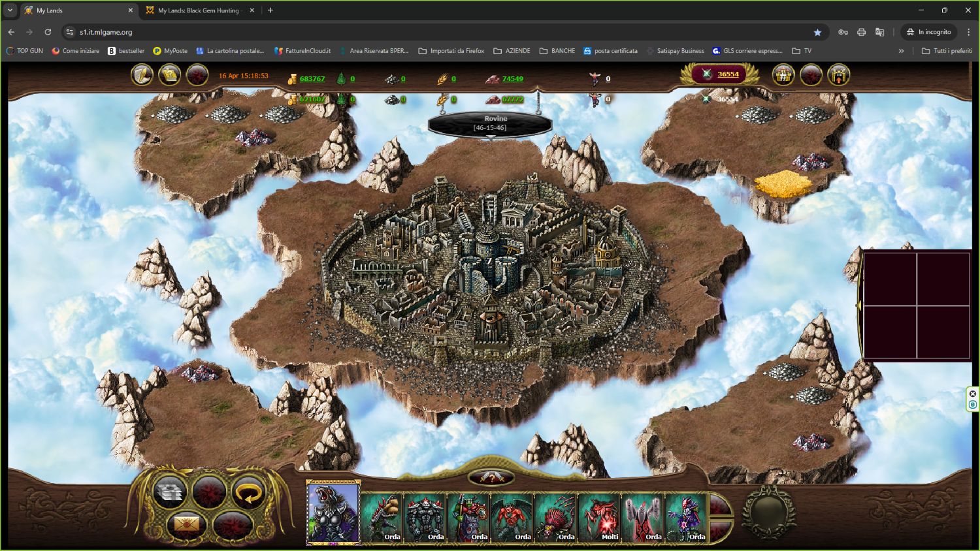Screen dimensions: 980x551
Task: Expand the hidden bookmarks overflow chevron
Action: (901, 51)
